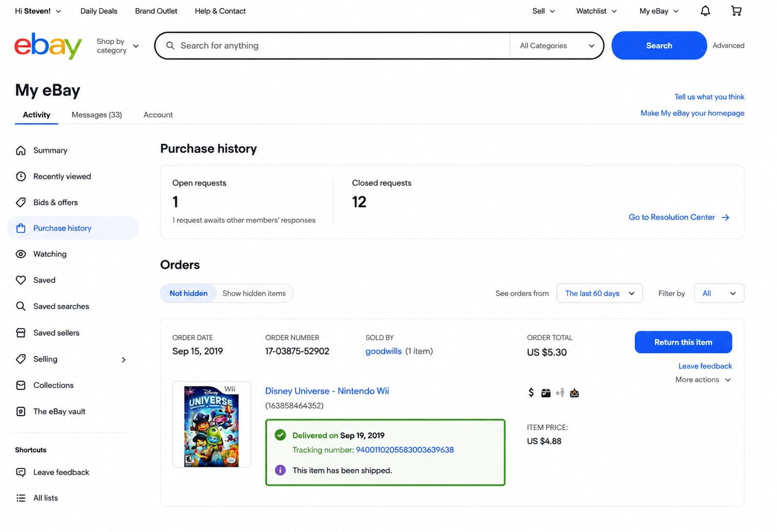Image resolution: width=777 pixels, height=532 pixels.
Task: Click item number (163858464352)
Action: (x=294, y=406)
